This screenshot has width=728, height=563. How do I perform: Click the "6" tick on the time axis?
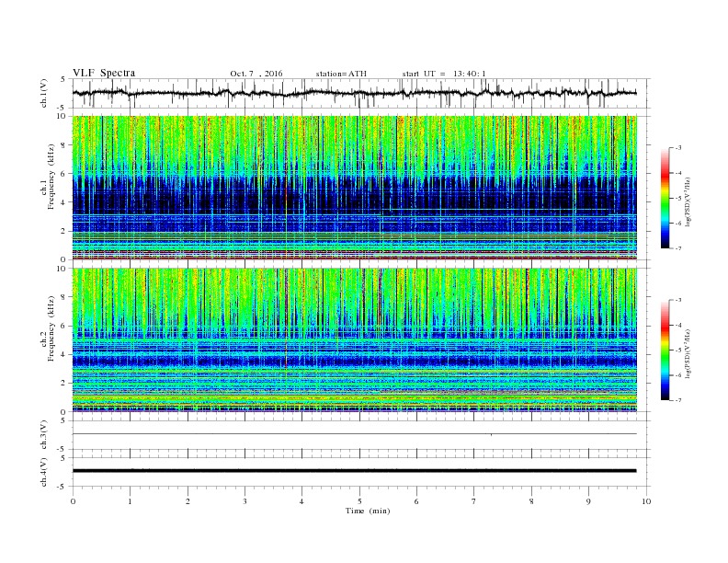pos(416,501)
